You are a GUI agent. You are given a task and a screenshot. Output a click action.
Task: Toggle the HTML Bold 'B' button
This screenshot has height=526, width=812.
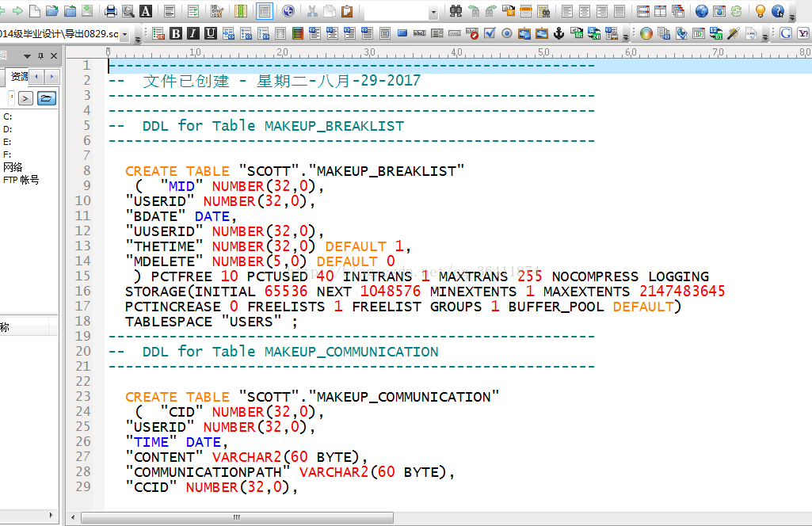pos(176,33)
